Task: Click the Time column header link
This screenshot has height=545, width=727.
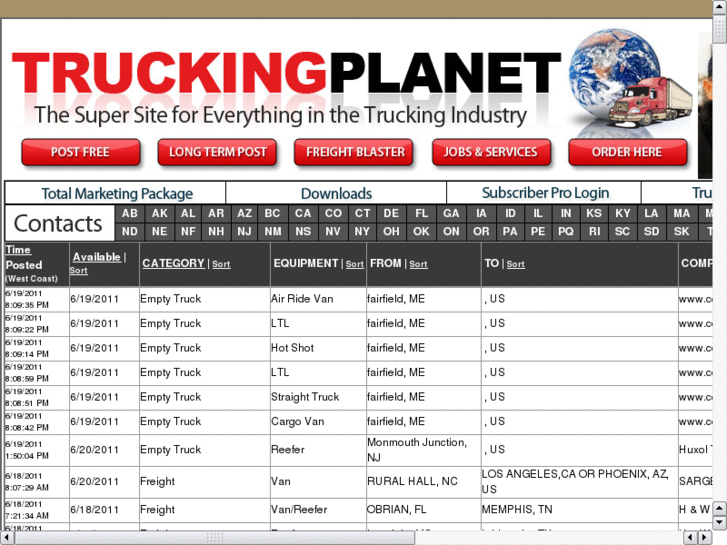Action: 18,250
